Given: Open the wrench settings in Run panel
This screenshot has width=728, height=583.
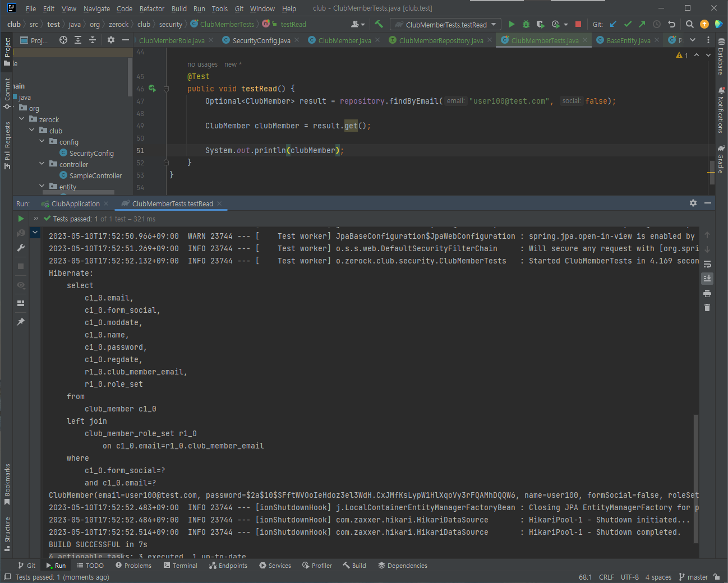Looking at the screenshot, I should (21, 248).
